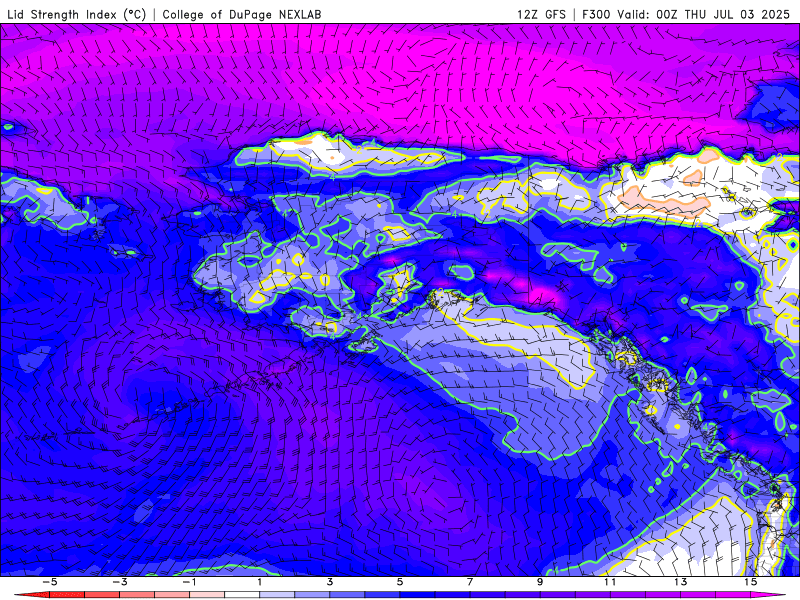Click the "F300 Valid: 00Z THU JUL 03 2025" text

click(686, 14)
